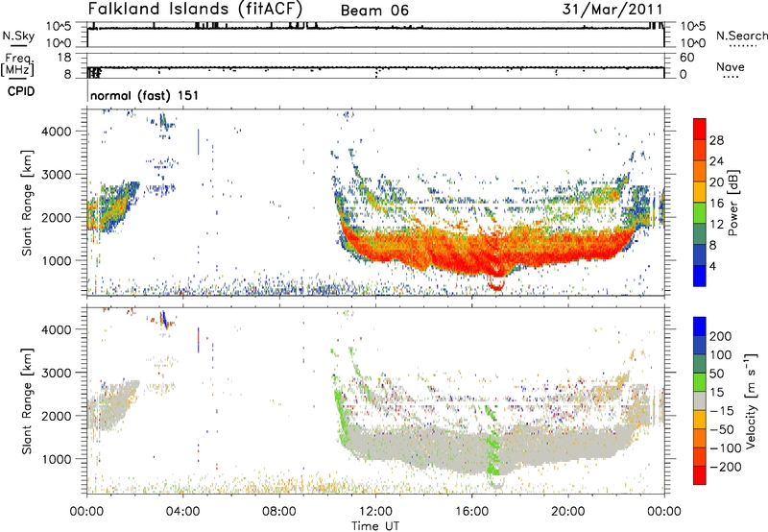Viewport: 768px width, 532px height.
Task: Click the '20:00' time tick label
Action: 568,512
